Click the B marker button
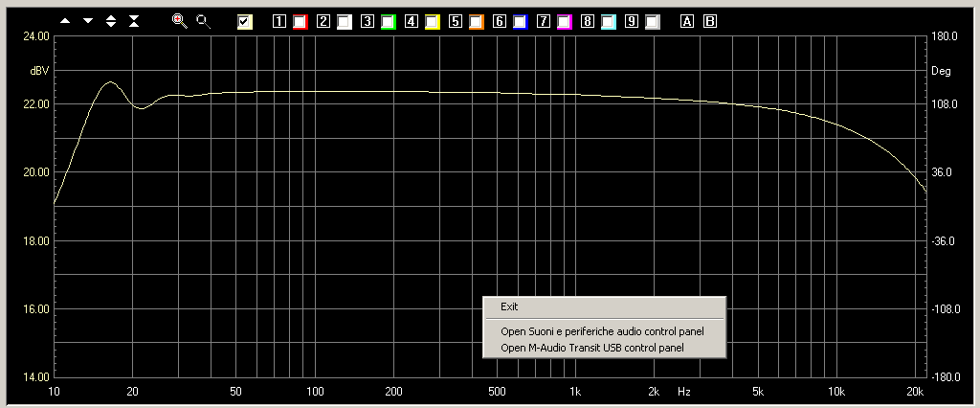The image size is (980, 408). click(x=709, y=21)
